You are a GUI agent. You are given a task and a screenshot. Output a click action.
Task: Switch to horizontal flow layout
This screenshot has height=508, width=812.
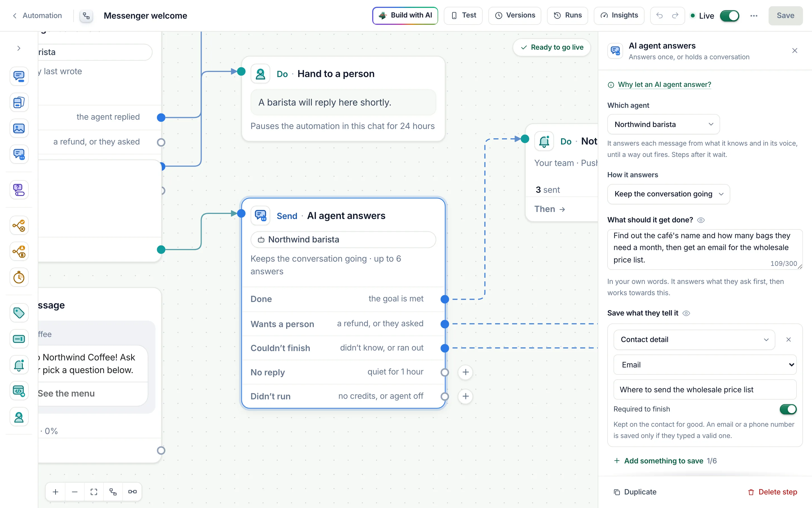tap(132, 492)
